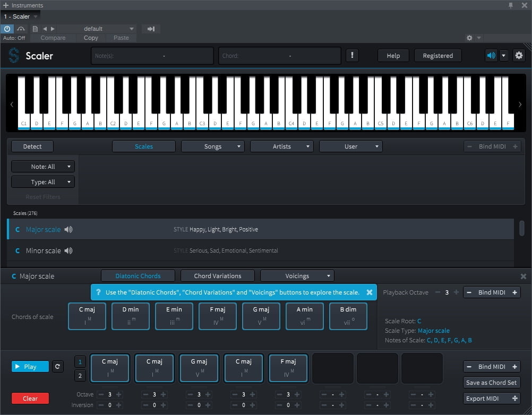Click the Paste button
Screen dimensions: 532x415
coord(121,38)
